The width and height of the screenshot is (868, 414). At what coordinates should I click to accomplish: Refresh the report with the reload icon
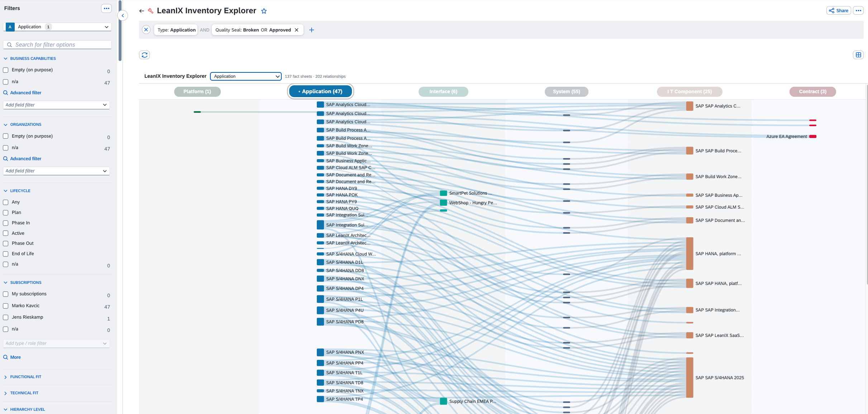(x=144, y=55)
